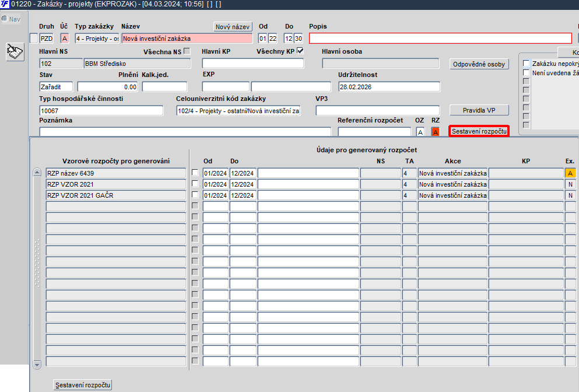Check the box for RZP název 6439

(x=195, y=173)
